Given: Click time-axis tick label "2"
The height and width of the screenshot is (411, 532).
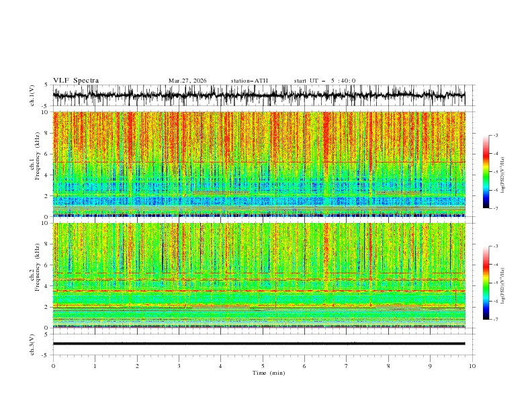Looking at the screenshot, I should pos(137,366).
